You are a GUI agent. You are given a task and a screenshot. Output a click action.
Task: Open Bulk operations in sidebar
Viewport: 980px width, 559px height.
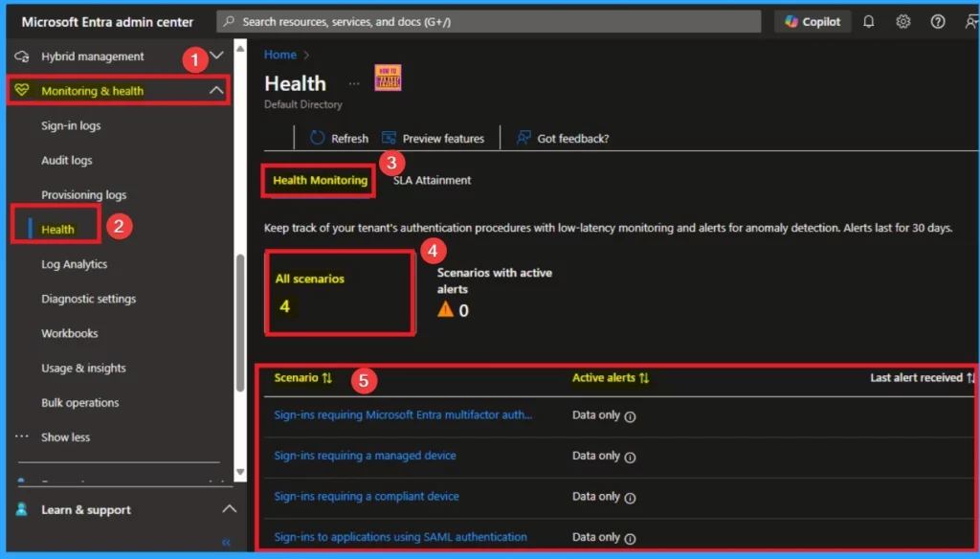click(80, 403)
